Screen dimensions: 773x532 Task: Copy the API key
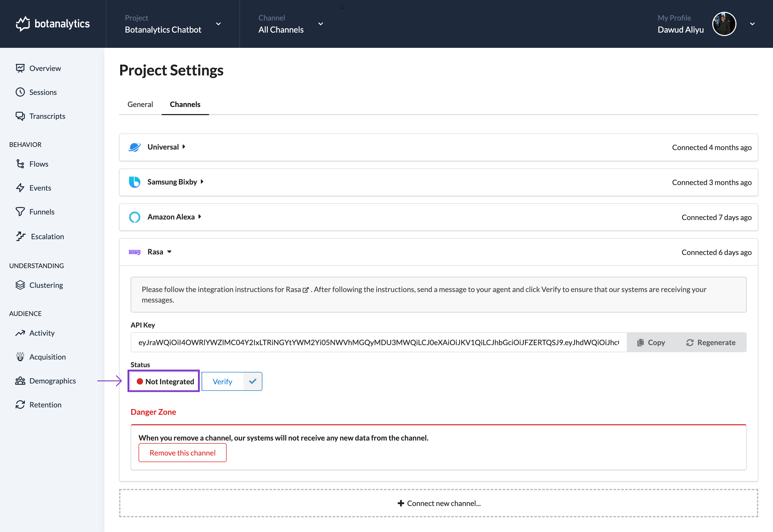(651, 342)
